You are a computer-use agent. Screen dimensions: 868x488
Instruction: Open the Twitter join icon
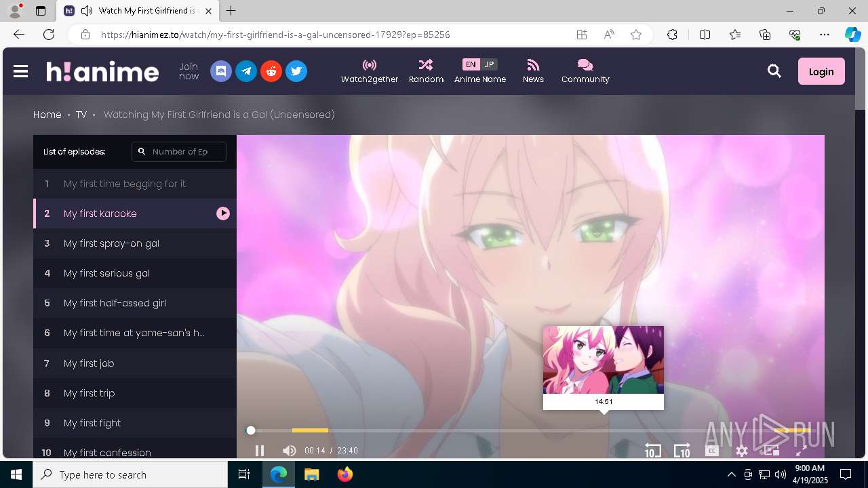[296, 71]
